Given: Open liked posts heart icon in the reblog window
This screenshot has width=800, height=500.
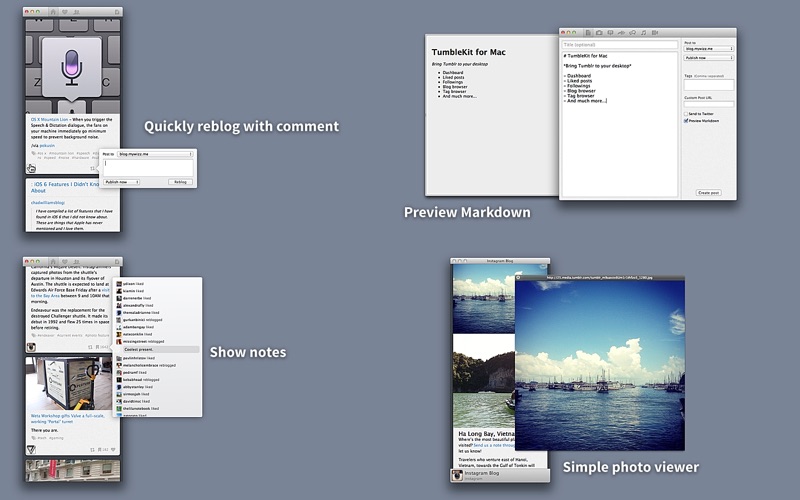Looking at the screenshot, I should point(65,11).
